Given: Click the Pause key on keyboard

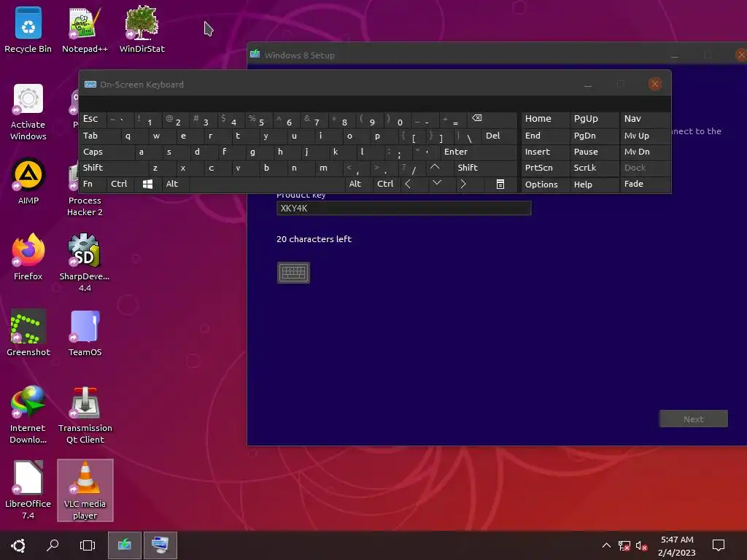Looking at the screenshot, I should tap(594, 152).
